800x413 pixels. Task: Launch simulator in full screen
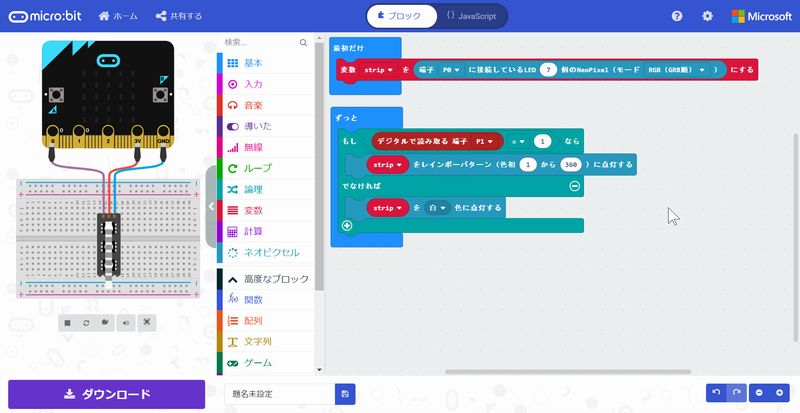(x=146, y=322)
